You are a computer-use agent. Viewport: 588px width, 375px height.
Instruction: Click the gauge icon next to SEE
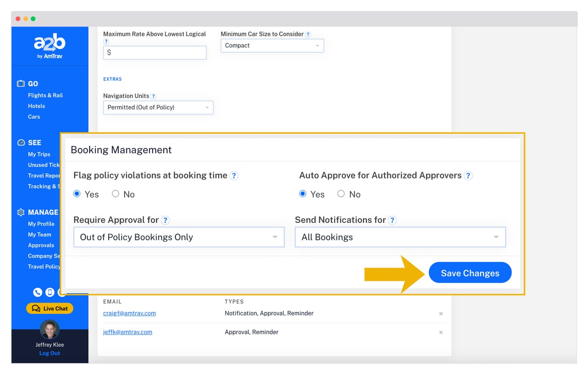tap(21, 142)
